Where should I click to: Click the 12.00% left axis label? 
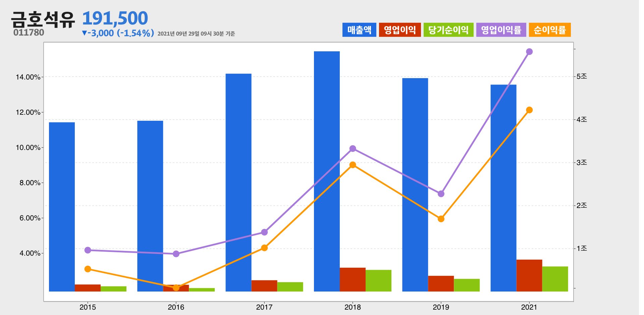[x=28, y=112]
